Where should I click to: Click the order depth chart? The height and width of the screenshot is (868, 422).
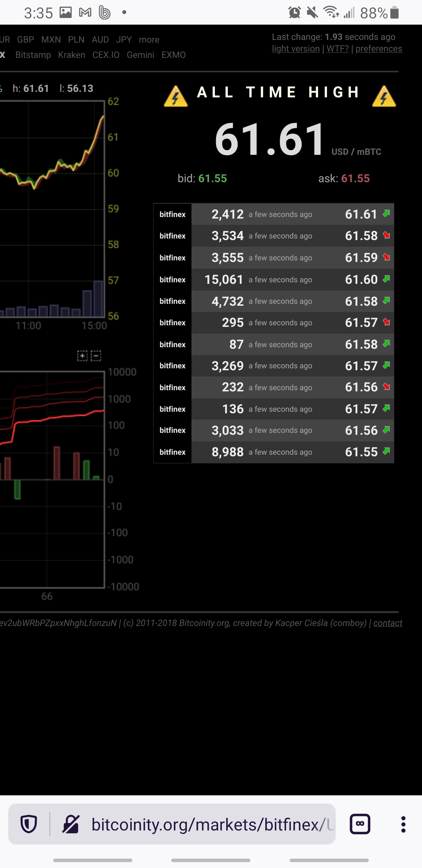click(x=52, y=479)
